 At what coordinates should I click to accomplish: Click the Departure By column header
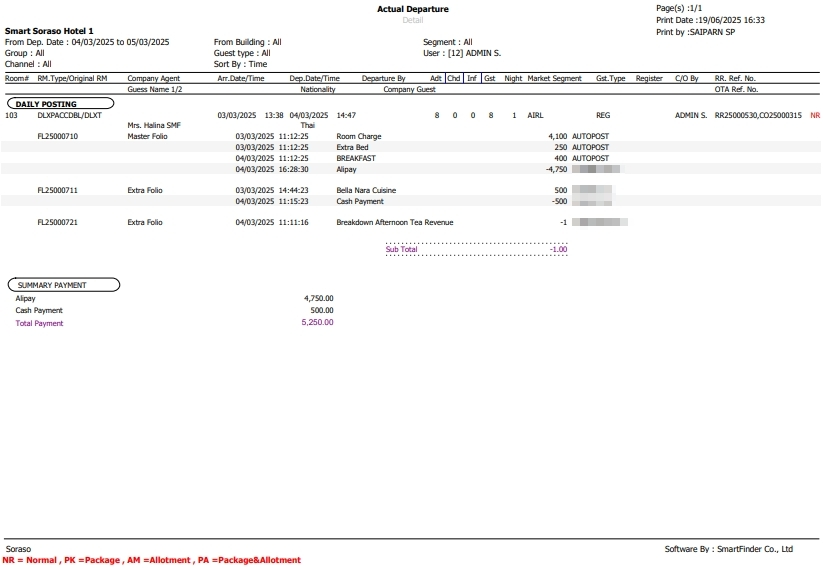[383, 78]
